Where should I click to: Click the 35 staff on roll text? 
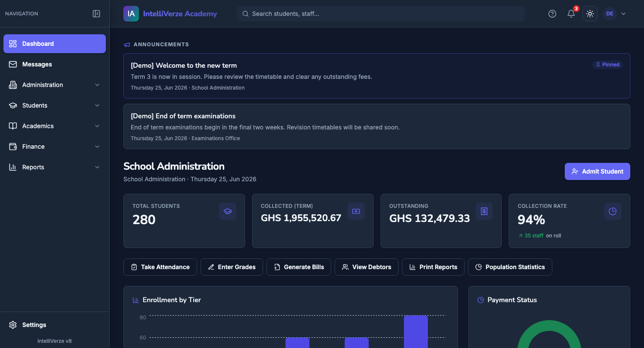pyautogui.click(x=540, y=236)
